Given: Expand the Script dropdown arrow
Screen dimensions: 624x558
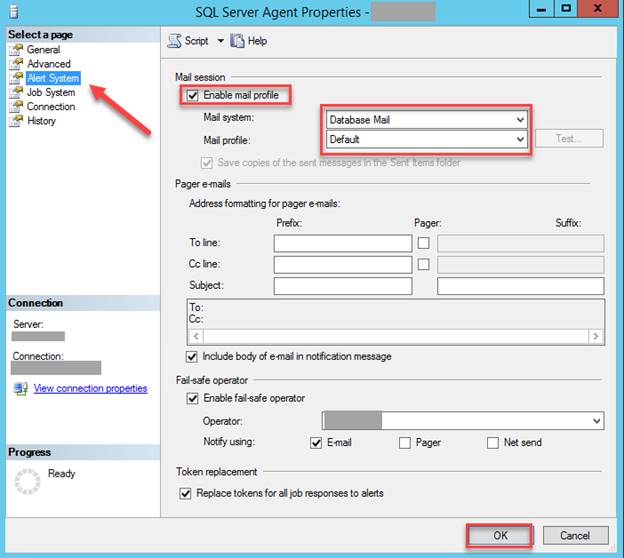Looking at the screenshot, I should click(x=220, y=41).
